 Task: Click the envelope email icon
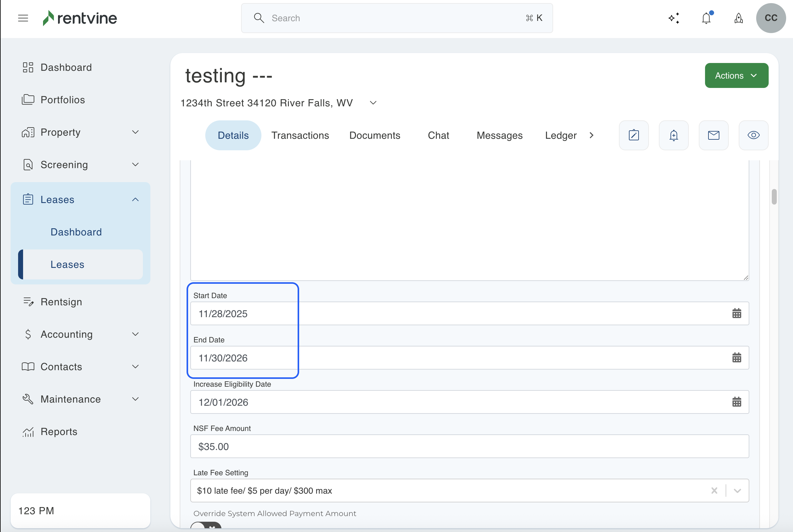point(713,135)
